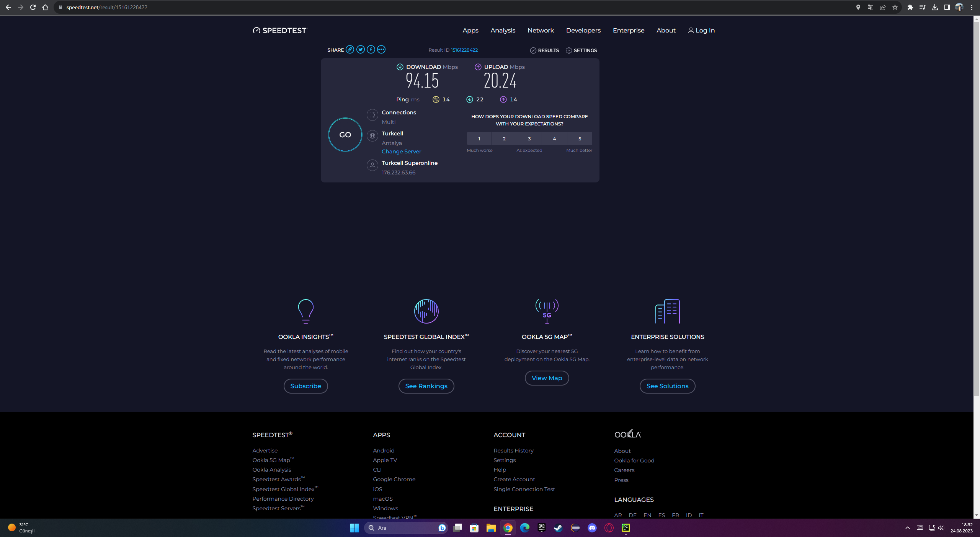
Task: Open the Network menu item
Action: (x=541, y=30)
